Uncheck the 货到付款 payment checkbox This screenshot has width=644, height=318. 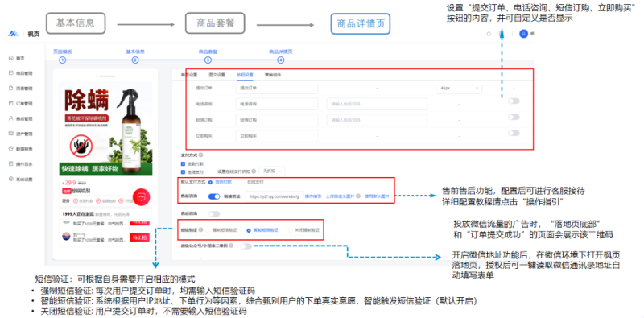click(184, 163)
